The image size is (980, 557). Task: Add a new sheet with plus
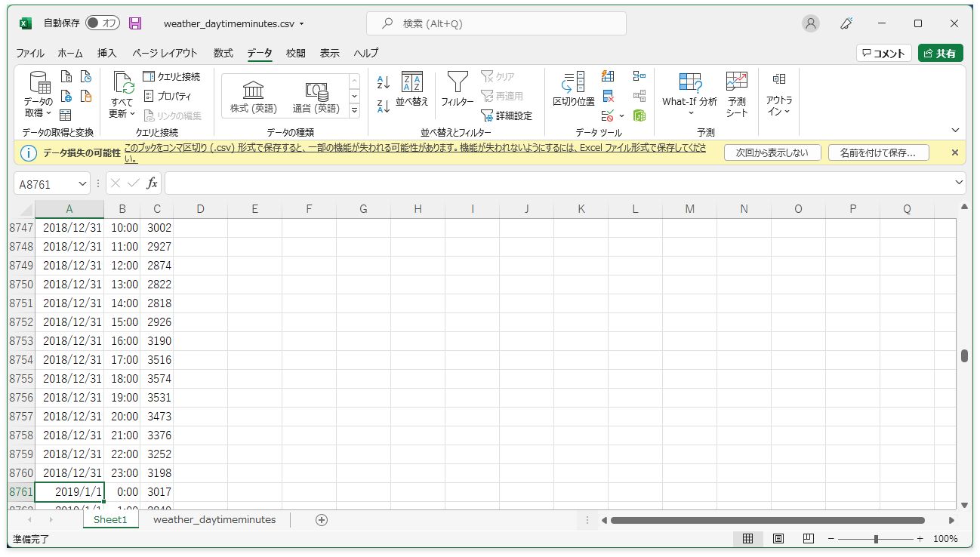click(x=322, y=520)
